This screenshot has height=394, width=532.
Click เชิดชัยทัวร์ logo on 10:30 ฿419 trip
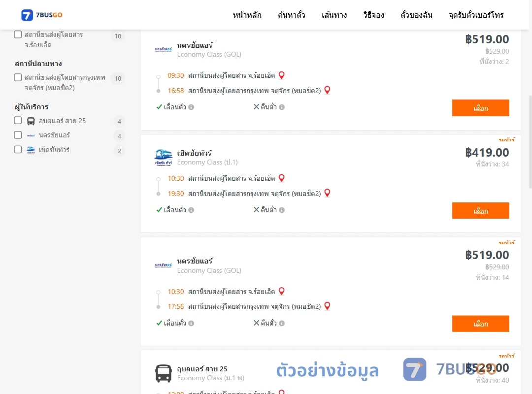tap(163, 158)
